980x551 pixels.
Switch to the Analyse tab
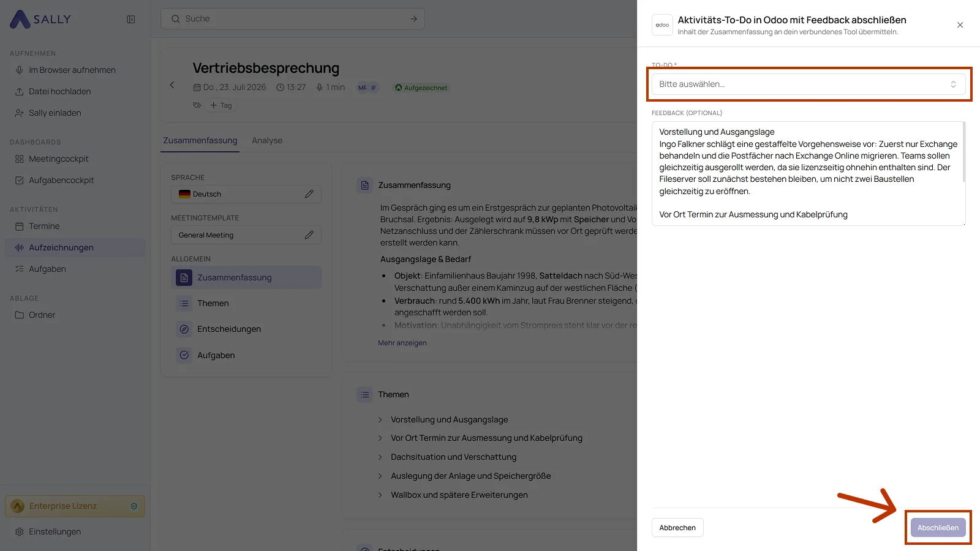click(x=267, y=140)
